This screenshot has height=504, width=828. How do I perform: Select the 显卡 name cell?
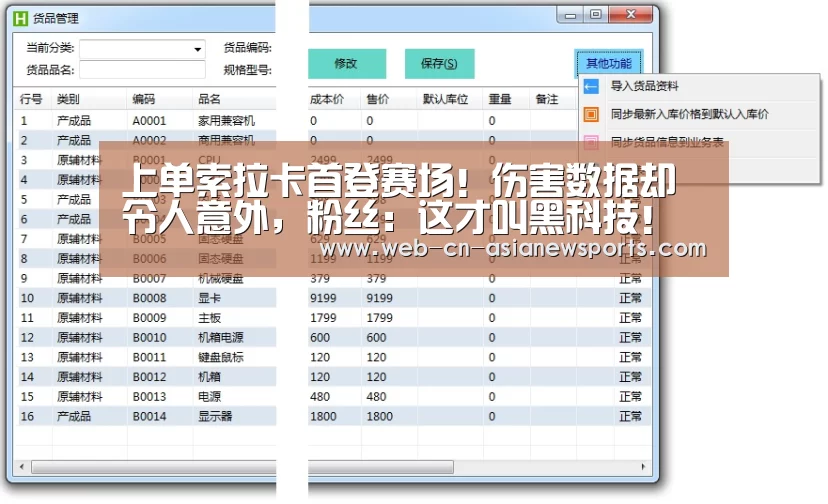[x=209, y=298]
